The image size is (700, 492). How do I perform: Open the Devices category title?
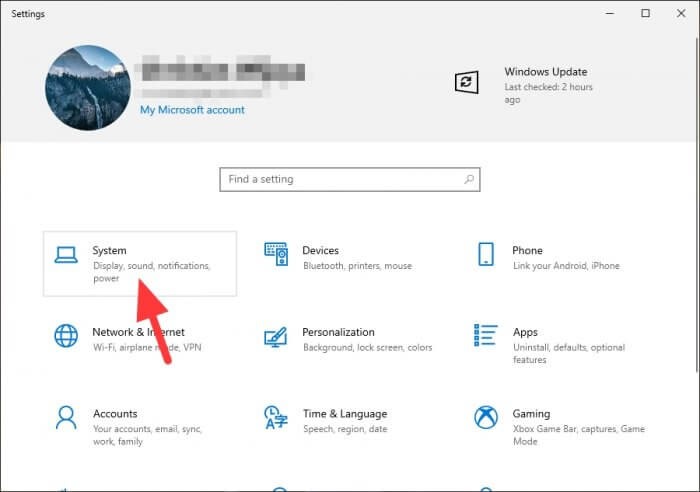point(321,250)
